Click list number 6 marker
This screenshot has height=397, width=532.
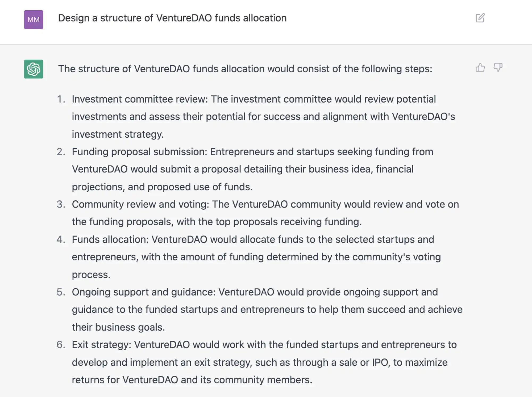[61, 345]
